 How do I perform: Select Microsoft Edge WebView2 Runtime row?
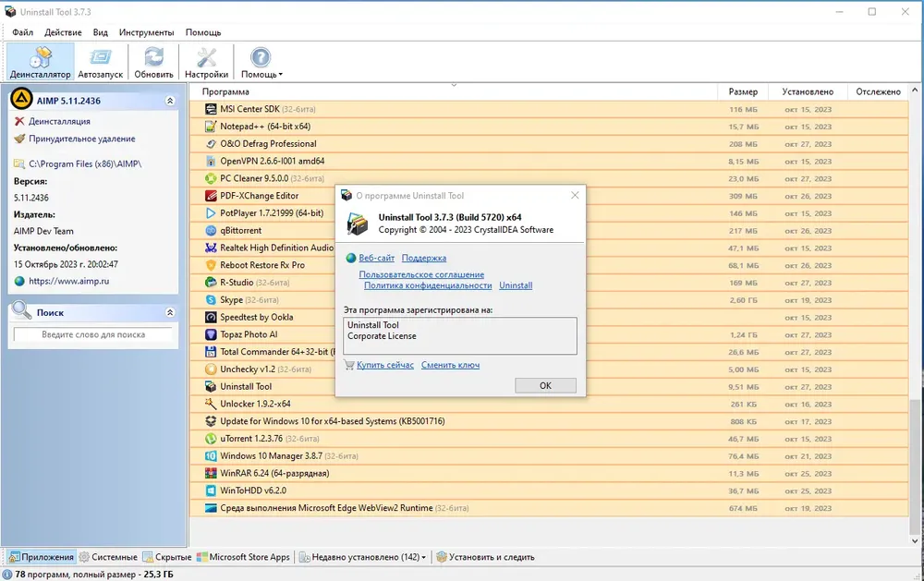click(x=549, y=508)
